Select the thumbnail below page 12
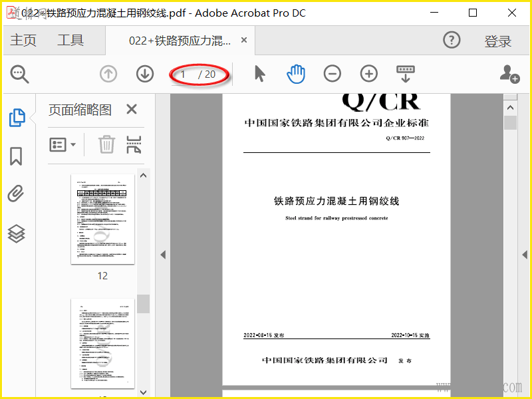The width and height of the screenshot is (532, 399). click(102, 343)
